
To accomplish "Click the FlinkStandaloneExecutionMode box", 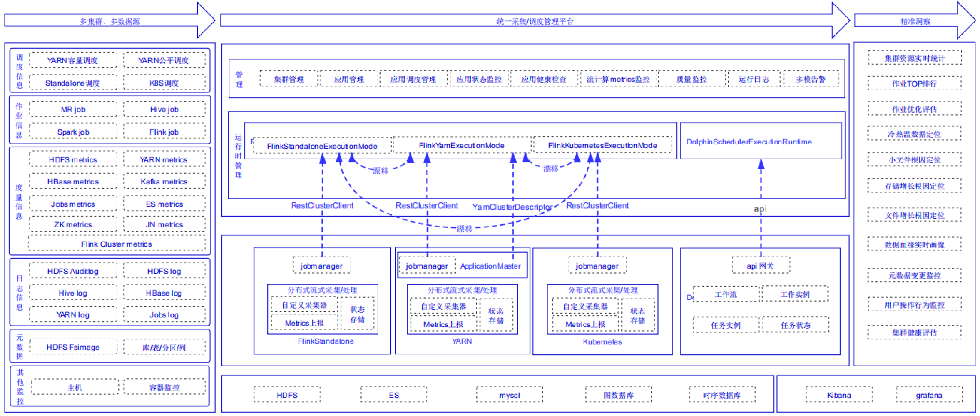I will point(322,145).
